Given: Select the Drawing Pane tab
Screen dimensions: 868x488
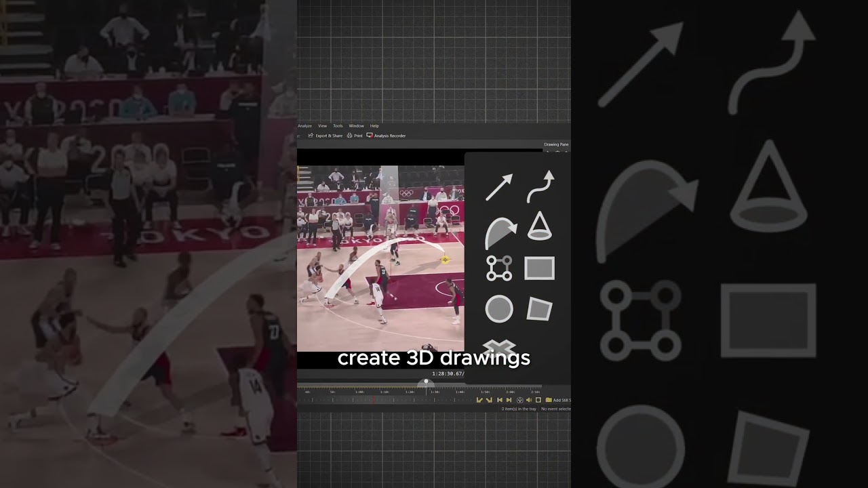Looking at the screenshot, I should (x=556, y=144).
